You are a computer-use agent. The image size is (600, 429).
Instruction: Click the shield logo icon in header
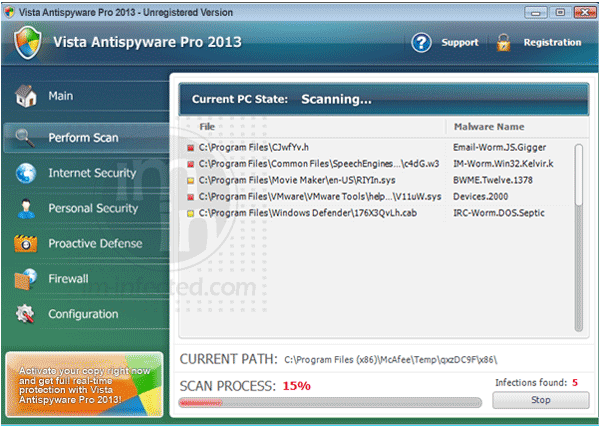pyautogui.click(x=28, y=42)
